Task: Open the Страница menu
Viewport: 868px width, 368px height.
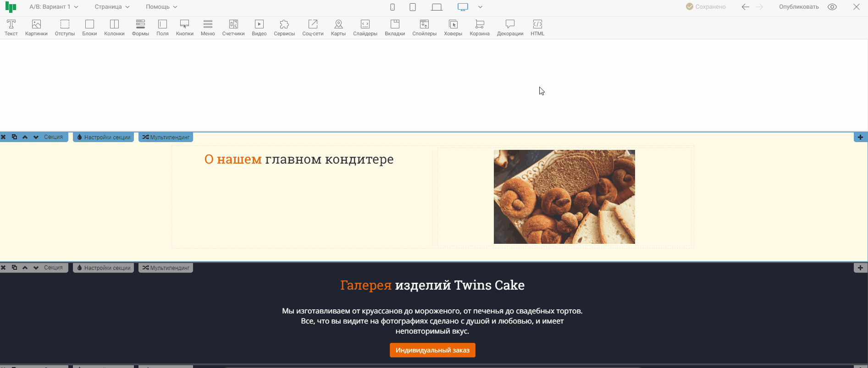Action: pos(112,7)
